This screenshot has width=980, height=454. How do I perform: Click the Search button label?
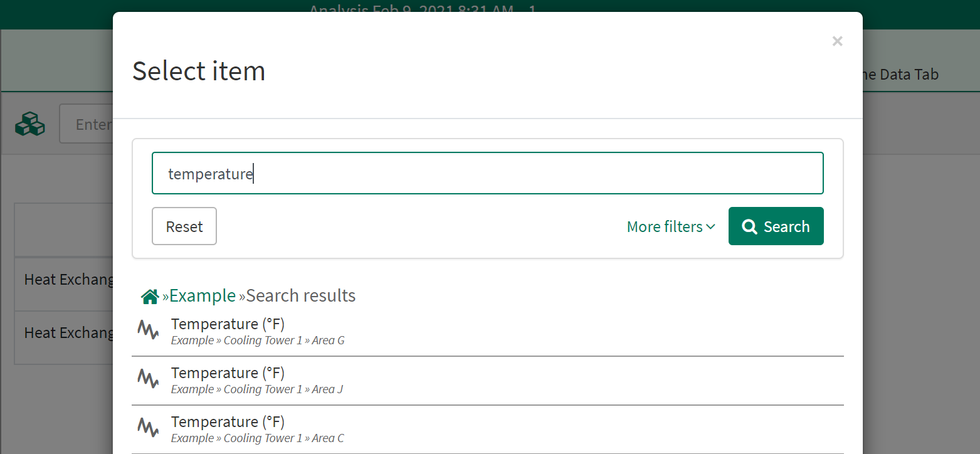point(786,226)
